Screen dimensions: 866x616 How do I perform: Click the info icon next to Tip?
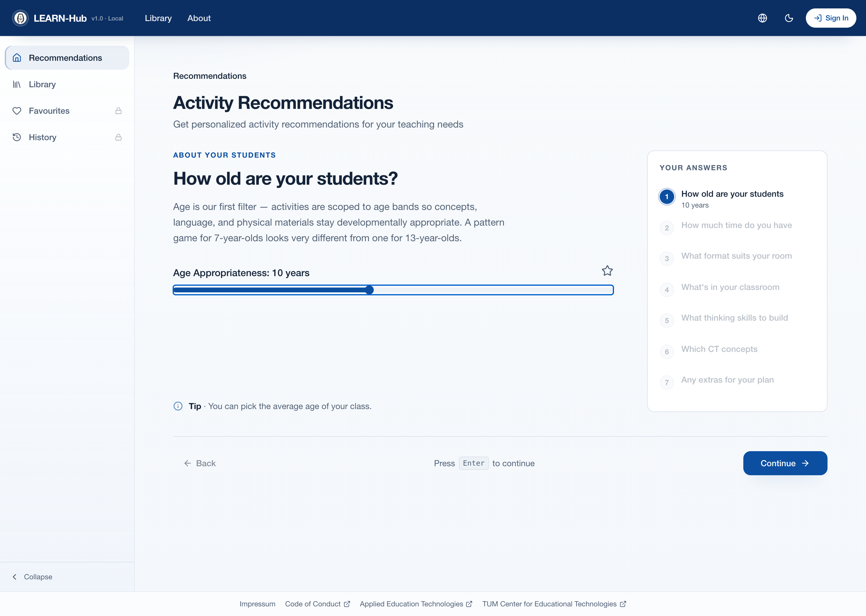[178, 406]
